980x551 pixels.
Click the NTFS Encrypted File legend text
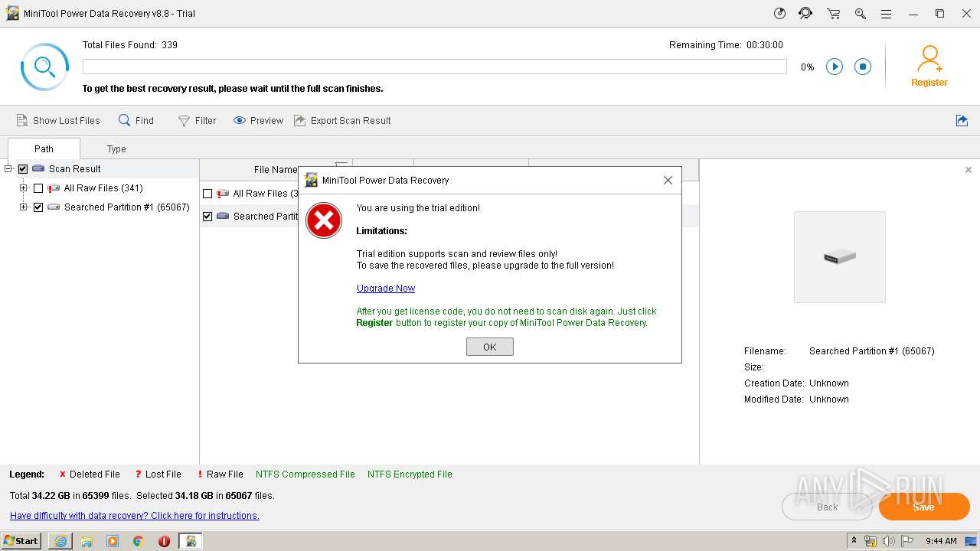(x=410, y=474)
